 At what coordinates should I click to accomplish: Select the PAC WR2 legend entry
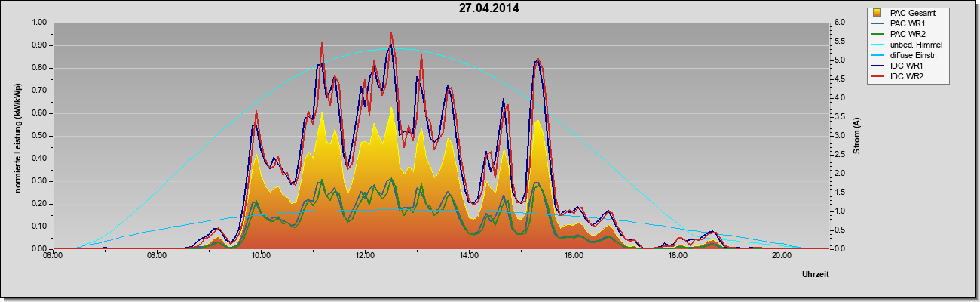click(x=906, y=34)
